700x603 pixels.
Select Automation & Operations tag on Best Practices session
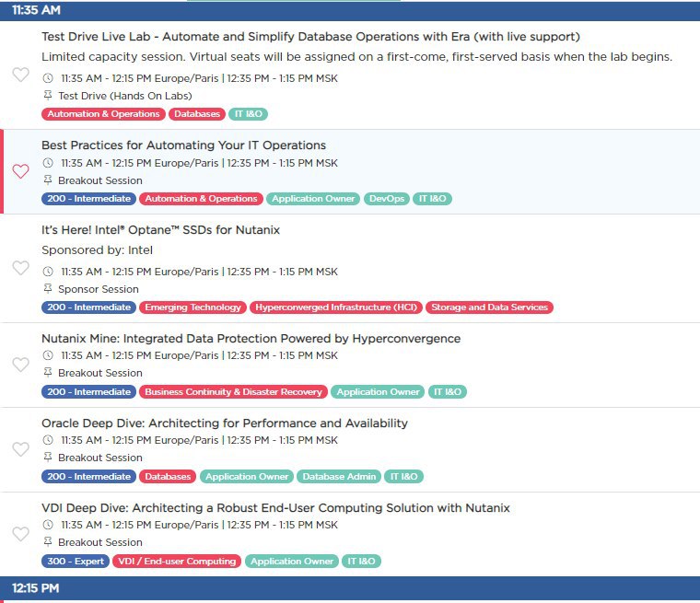pos(201,199)
